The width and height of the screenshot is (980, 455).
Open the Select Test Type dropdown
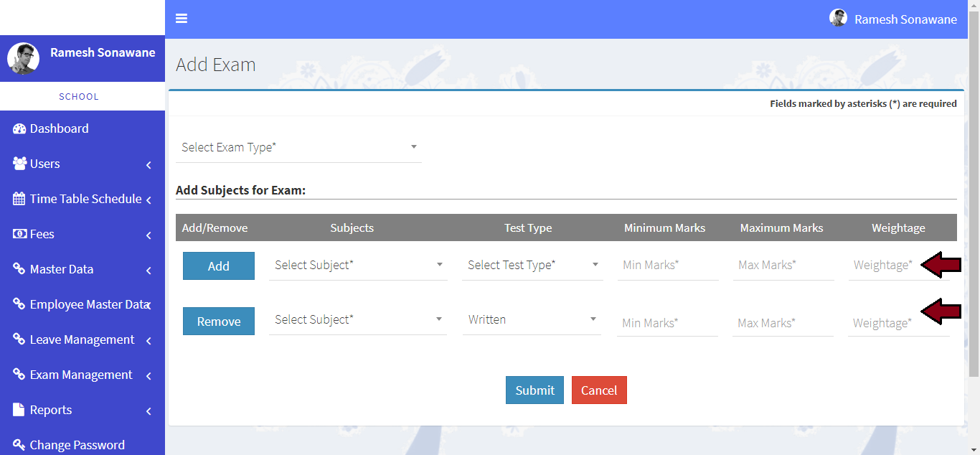(532, 265)
